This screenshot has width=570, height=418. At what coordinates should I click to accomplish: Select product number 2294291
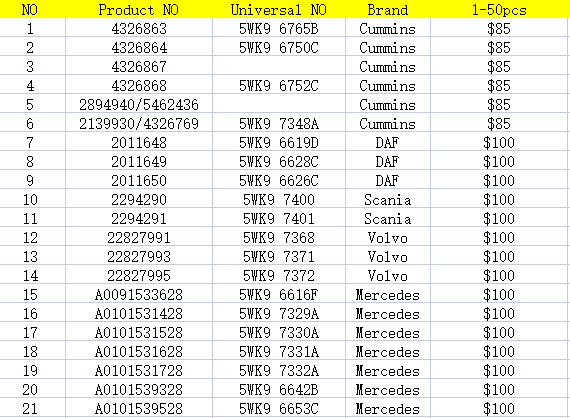[139, 218]
